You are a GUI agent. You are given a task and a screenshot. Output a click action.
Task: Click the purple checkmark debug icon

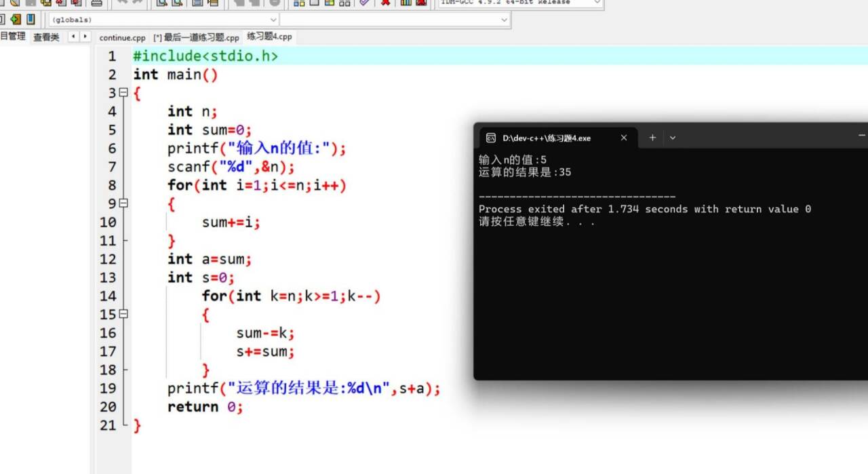364,3
